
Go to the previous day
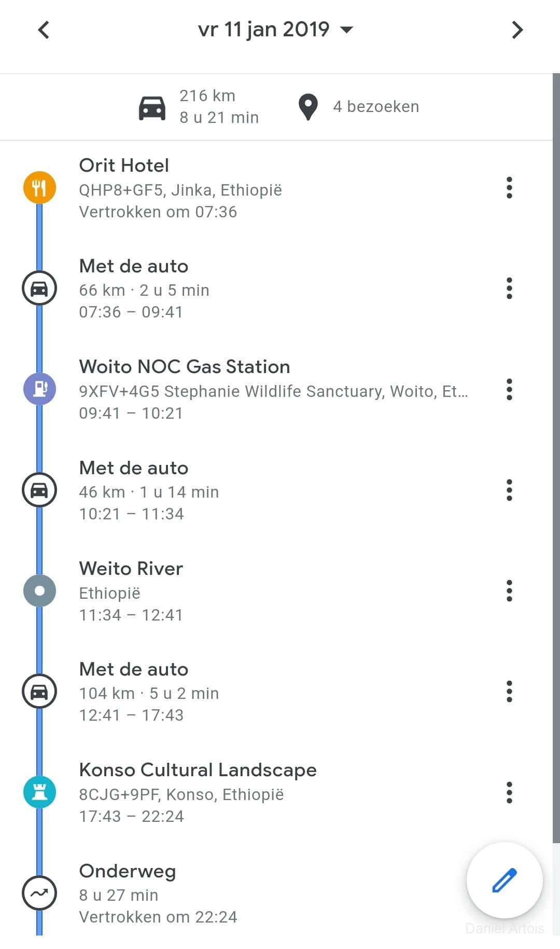44,30
